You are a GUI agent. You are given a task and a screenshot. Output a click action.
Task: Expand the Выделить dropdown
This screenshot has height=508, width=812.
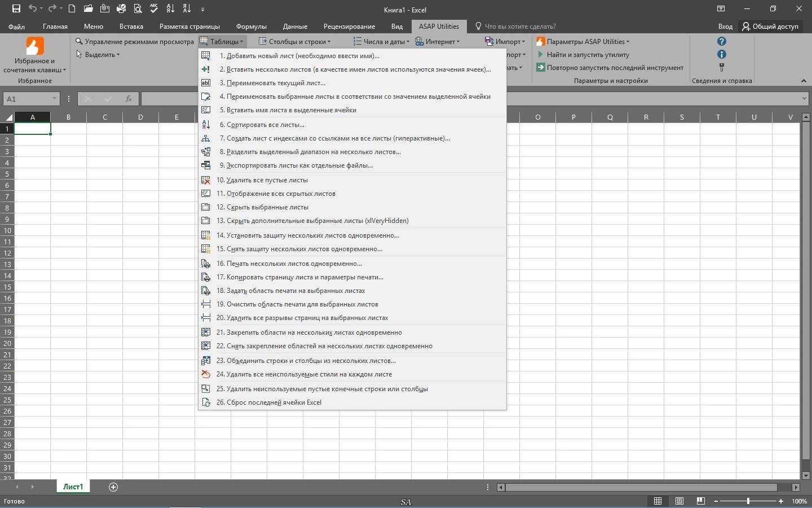(98, 55)
